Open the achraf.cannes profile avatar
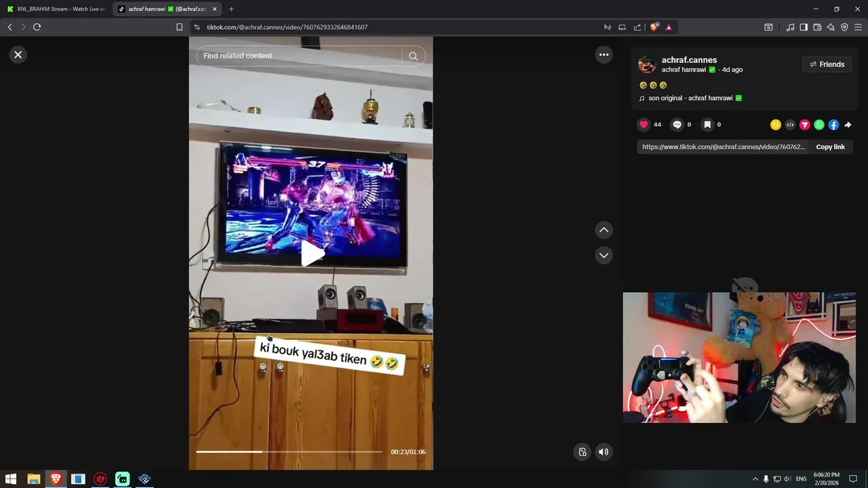Screen dimensions: 868x488 coord(647,64)
